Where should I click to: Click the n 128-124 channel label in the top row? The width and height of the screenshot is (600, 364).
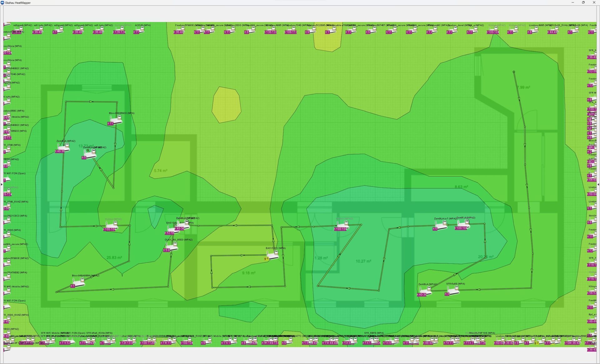point(119,32)
